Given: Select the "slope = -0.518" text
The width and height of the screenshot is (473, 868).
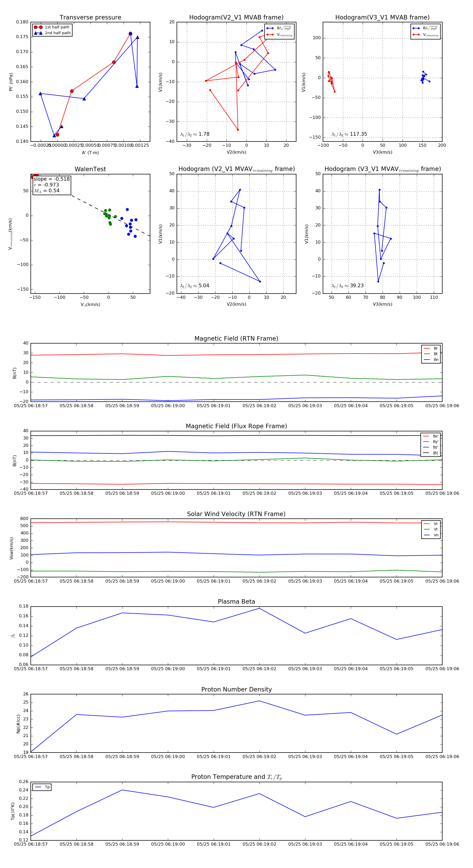Looking at the screenshot, I should pyautogui.click(x=52, y=179).
